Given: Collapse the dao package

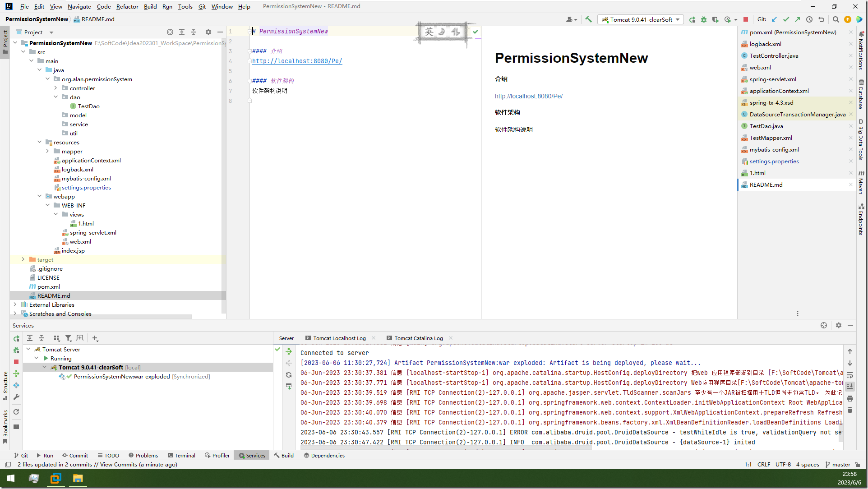Looking at the screenshot, I should [x=55, y=97].
